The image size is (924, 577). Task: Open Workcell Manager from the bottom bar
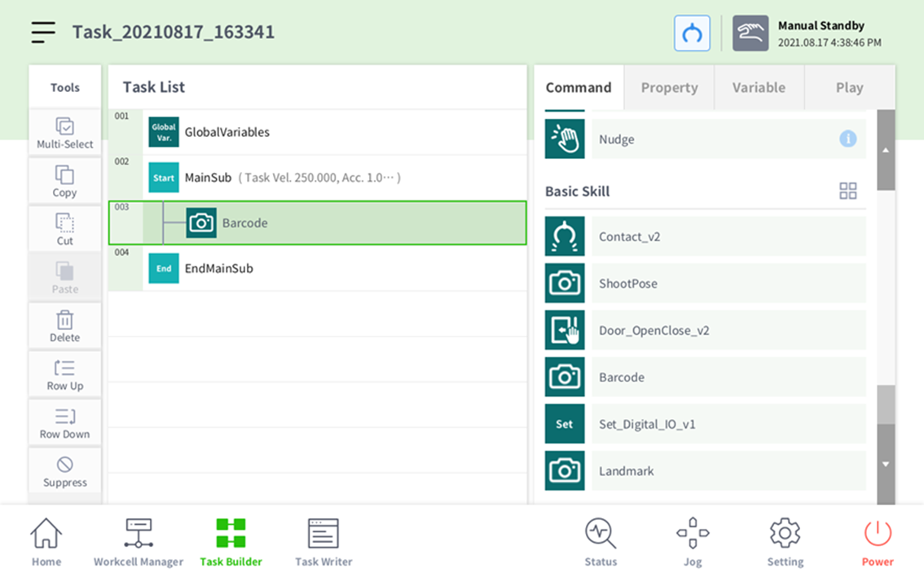click(139, 541)
